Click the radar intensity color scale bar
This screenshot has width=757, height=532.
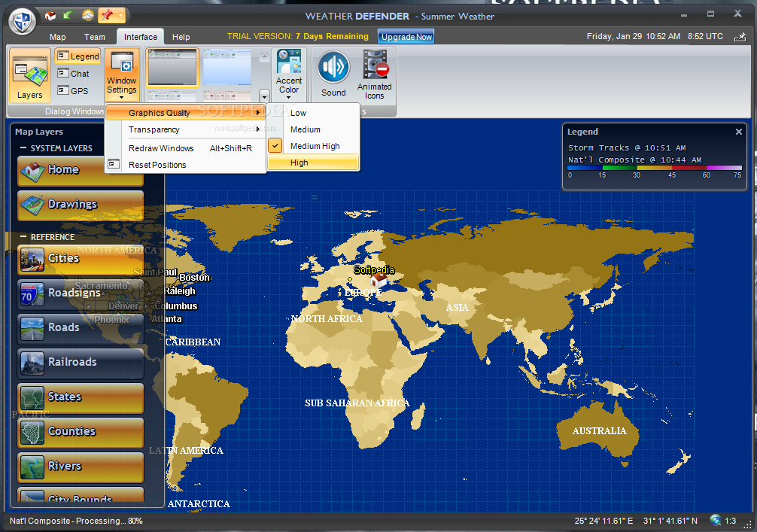point(655,168)
